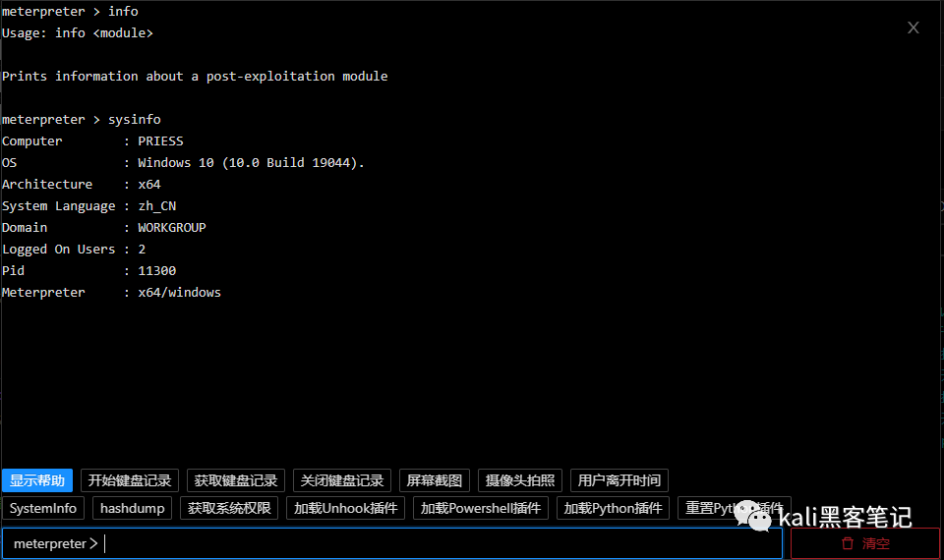The image size is (944, 560).
Task: Click the sysinfo command line in output
Action: tap(82, 120)
